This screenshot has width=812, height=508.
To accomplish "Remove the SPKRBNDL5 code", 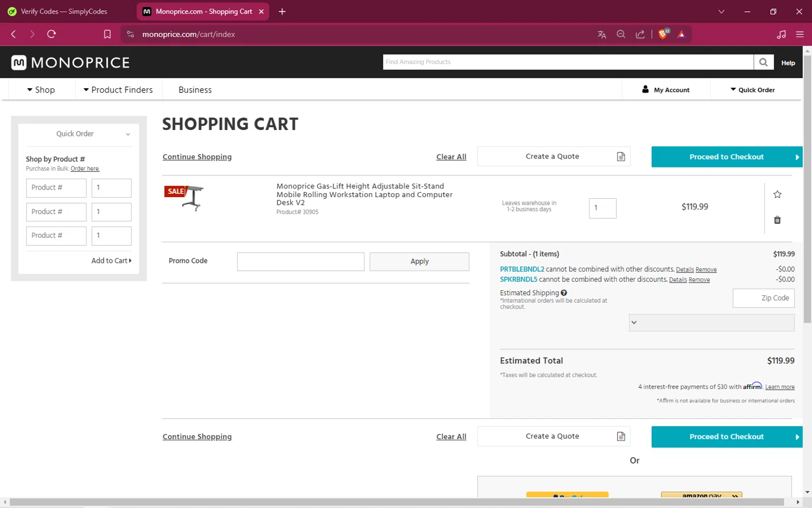I will (x=699, y=280).
